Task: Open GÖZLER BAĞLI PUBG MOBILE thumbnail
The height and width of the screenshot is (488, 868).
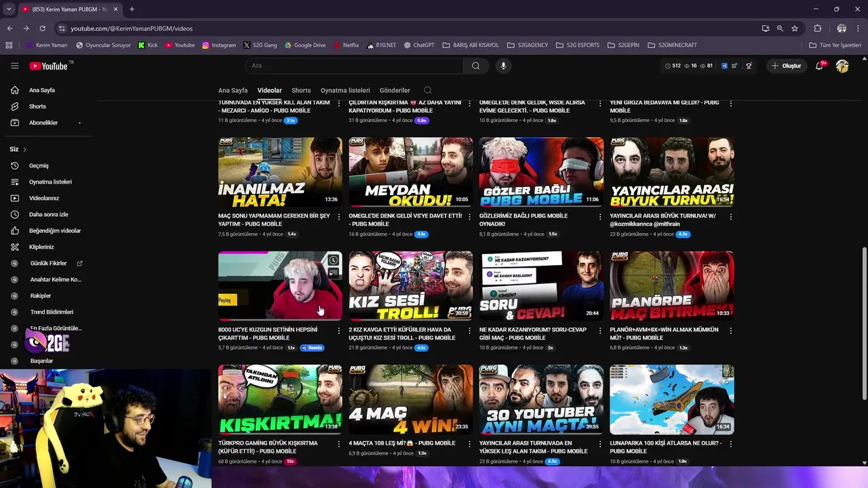Action: (541, 172)
